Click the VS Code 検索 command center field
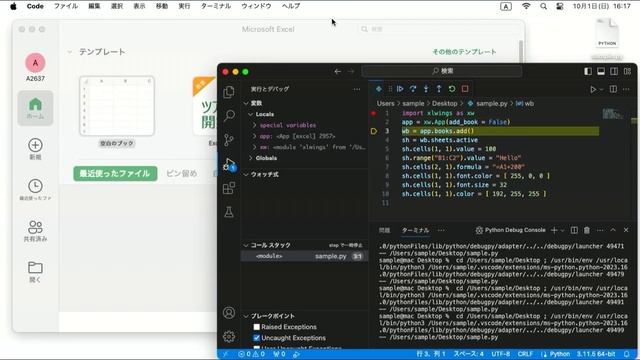The height and width of the screenshot is (360, 640). pyautogui.click(x=442, y=71)
